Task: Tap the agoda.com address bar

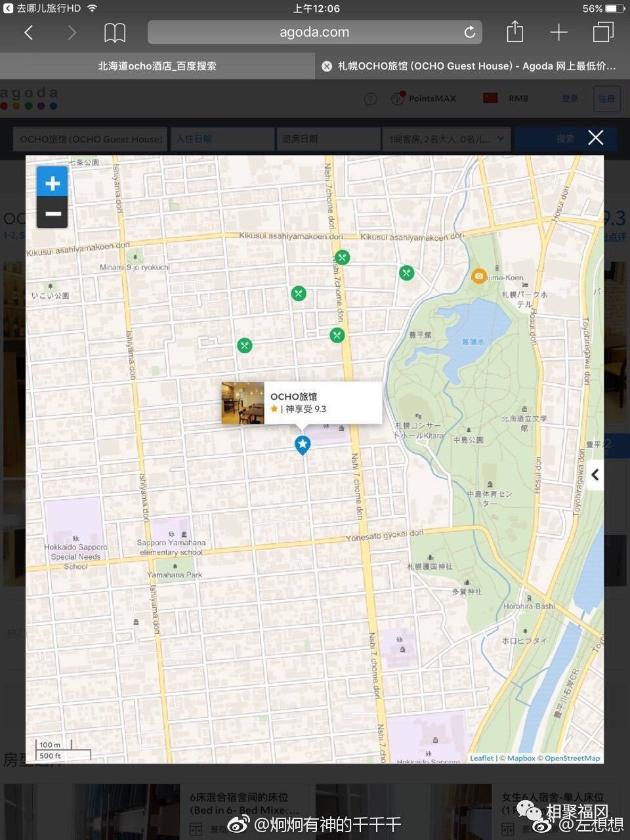Action: (314, 32)
